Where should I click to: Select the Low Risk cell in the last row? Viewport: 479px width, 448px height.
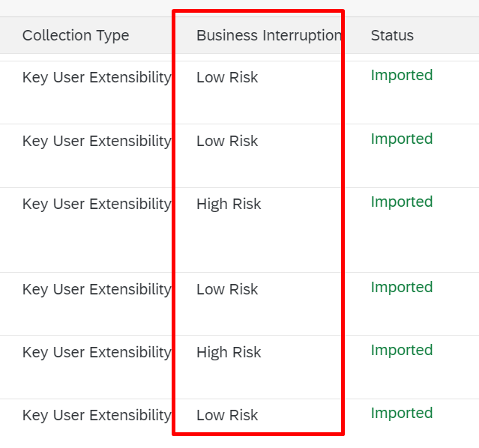[227, 415]
